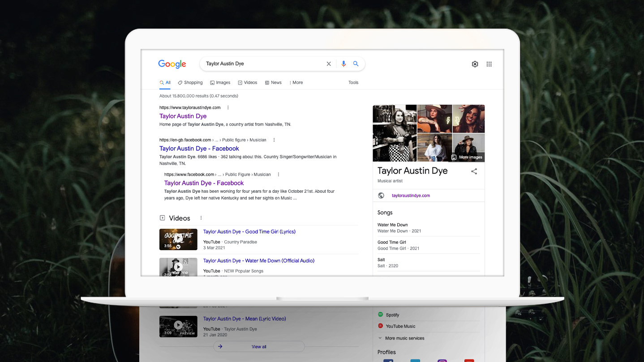Click the YouTube Music service link
The image size is (644, 362).
[x=400, y=327]
